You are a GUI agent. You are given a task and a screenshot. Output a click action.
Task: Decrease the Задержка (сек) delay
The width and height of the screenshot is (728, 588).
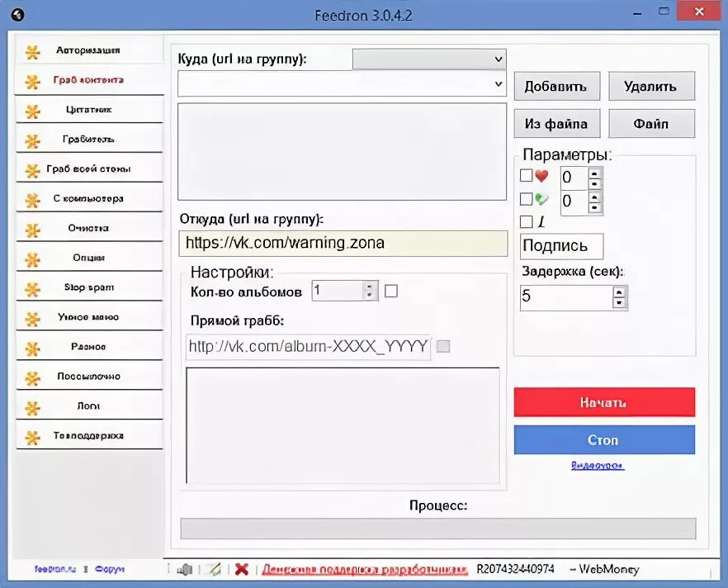point(619,303)
